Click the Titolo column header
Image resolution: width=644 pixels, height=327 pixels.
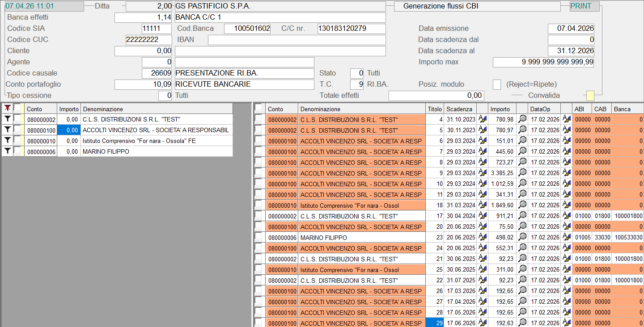point(434,109)
